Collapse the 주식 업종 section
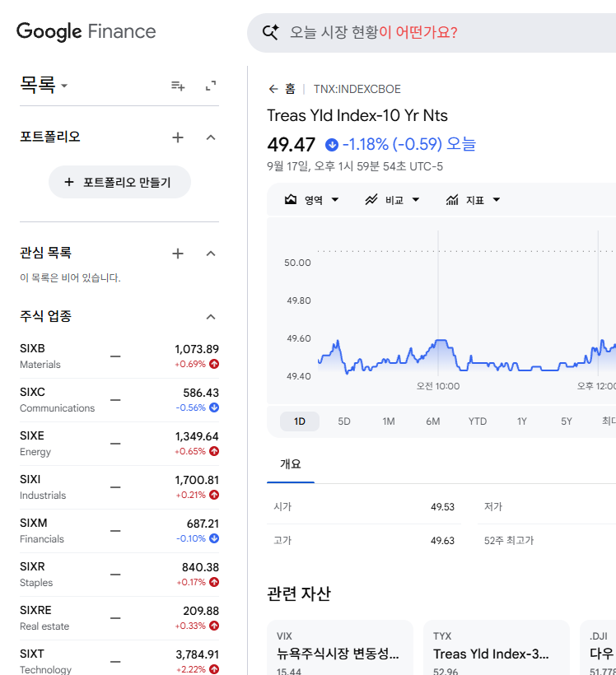Viewport: 616px width, 675px height. [x=211, y=317]
